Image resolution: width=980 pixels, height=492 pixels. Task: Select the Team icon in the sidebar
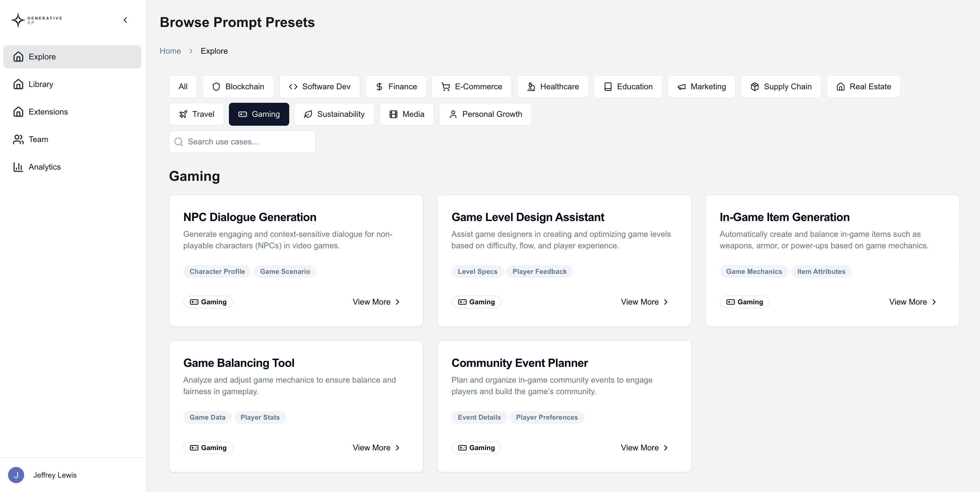coord(18,139)
